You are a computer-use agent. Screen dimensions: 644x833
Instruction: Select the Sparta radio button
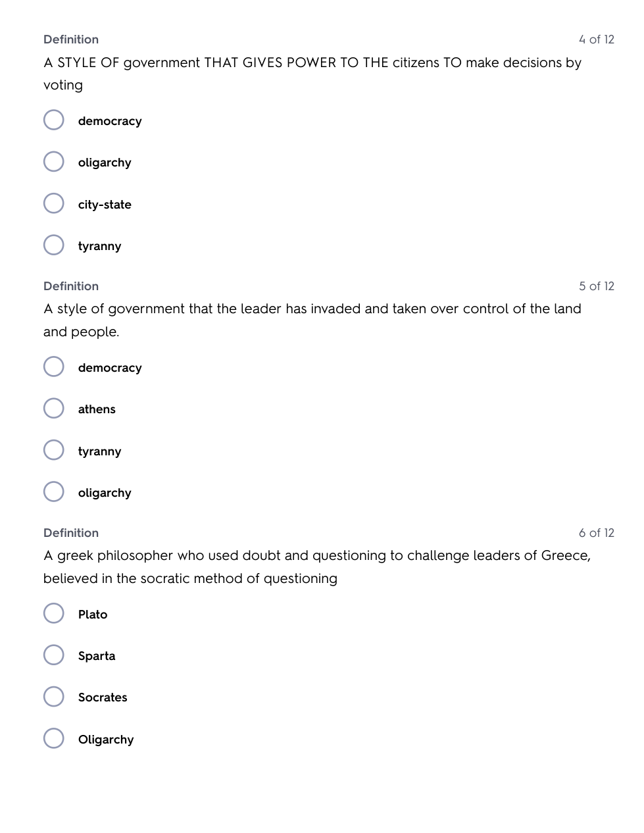pyautogui.click(x=54, y=655)
